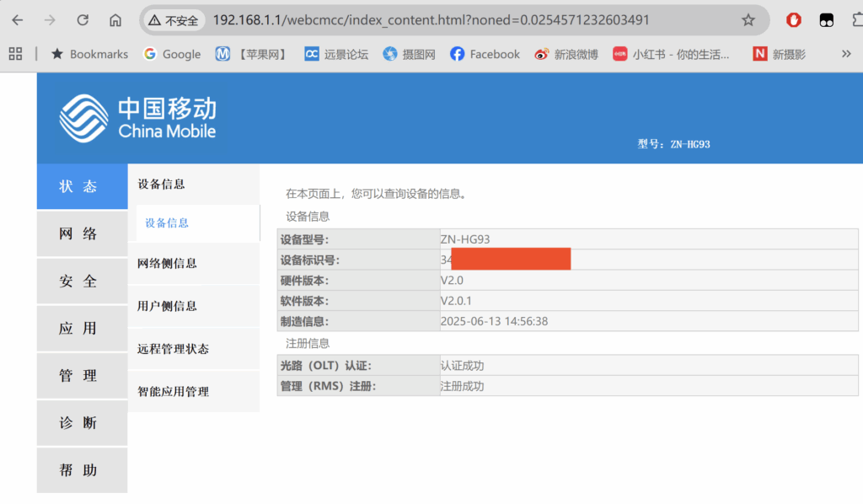The image size is (863, 504).
Task: Click the browser back arrow
Action: (17, 20)
